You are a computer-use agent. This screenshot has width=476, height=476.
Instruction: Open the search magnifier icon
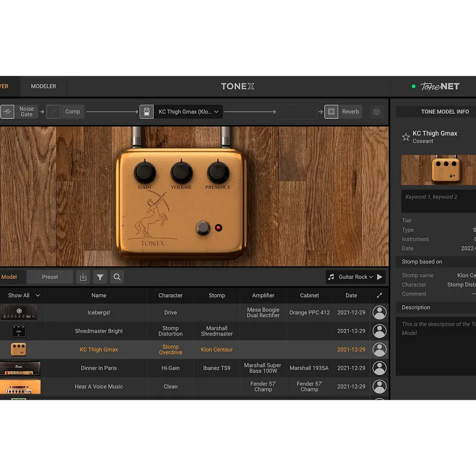(x=117, y=277)
